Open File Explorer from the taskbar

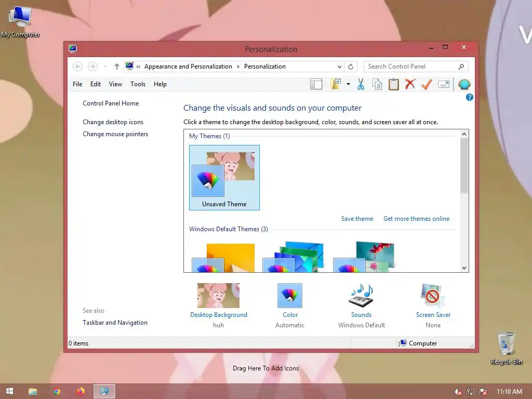tap(33, 391)
